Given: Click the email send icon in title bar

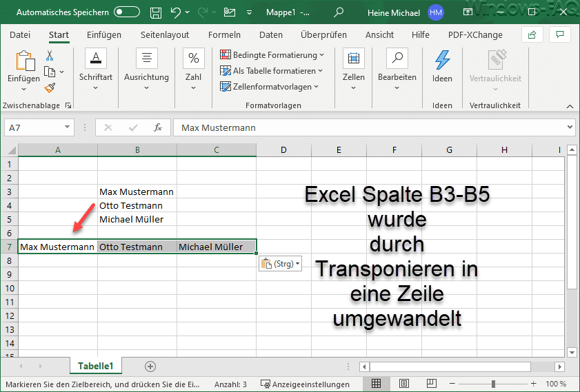Looking at the screenshot, I should (x=230, y=12).
